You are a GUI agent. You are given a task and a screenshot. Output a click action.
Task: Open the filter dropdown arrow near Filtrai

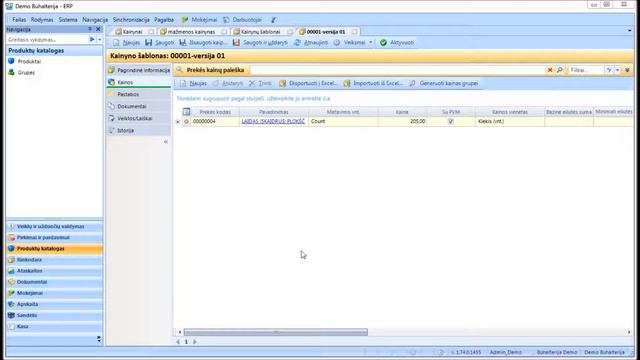(x=617, y=70)
